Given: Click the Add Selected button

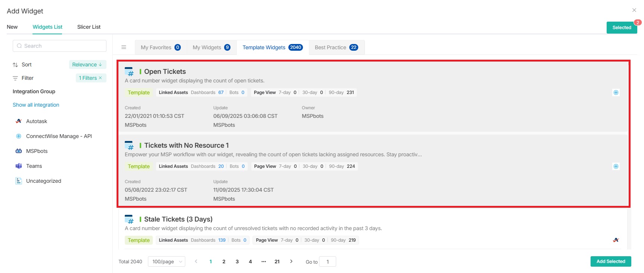Looking at the screenshot, I should click(610, 261).
